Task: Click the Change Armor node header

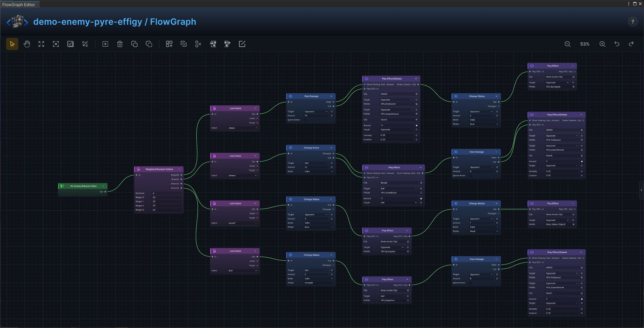Action: 311,148
